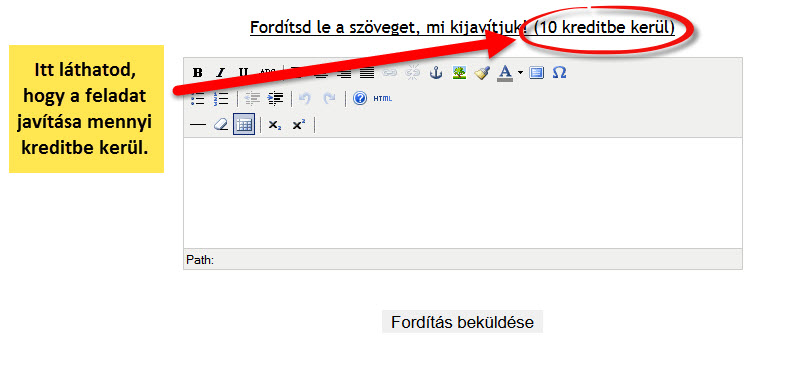This screenshot has height=365, width=806.
Task: Apply the current text color A
Action: click(x=506, y=73)
